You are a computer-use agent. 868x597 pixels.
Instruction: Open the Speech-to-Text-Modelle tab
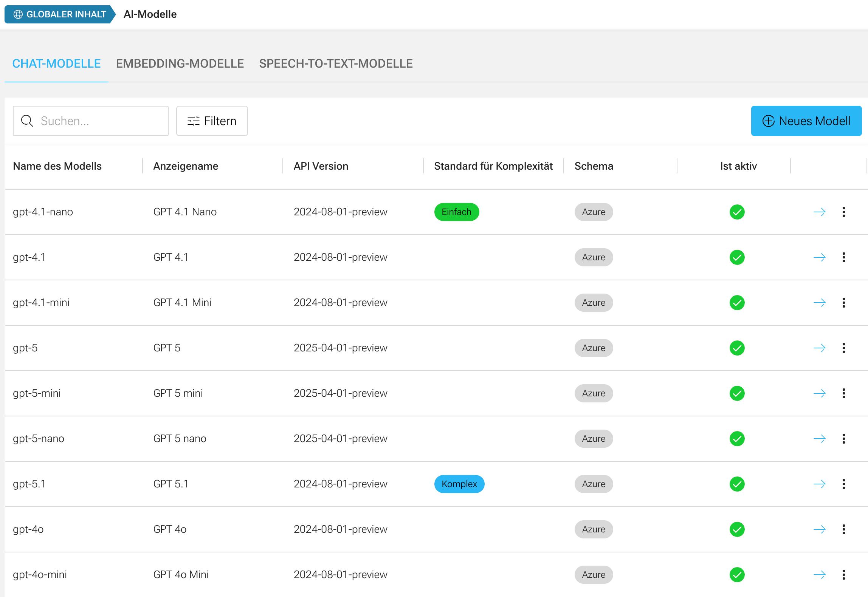click(x=336, y=63)
